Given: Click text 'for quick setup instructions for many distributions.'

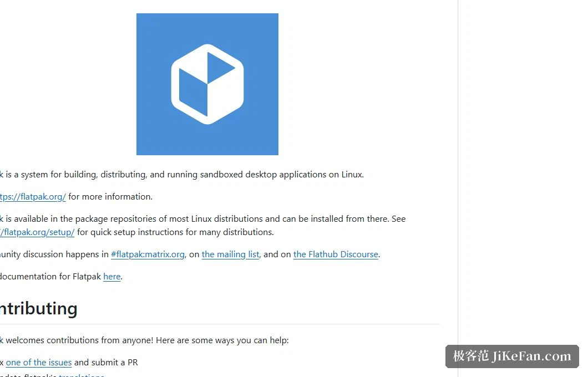Looking at the screenshot, I should (175, 232).
